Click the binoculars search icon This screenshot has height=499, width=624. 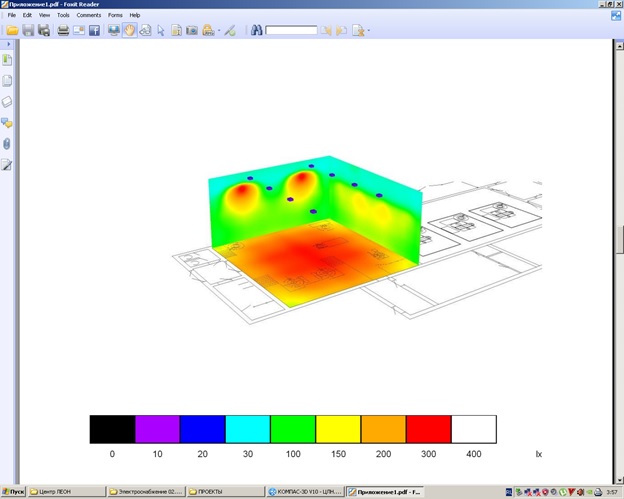[256, 30]
